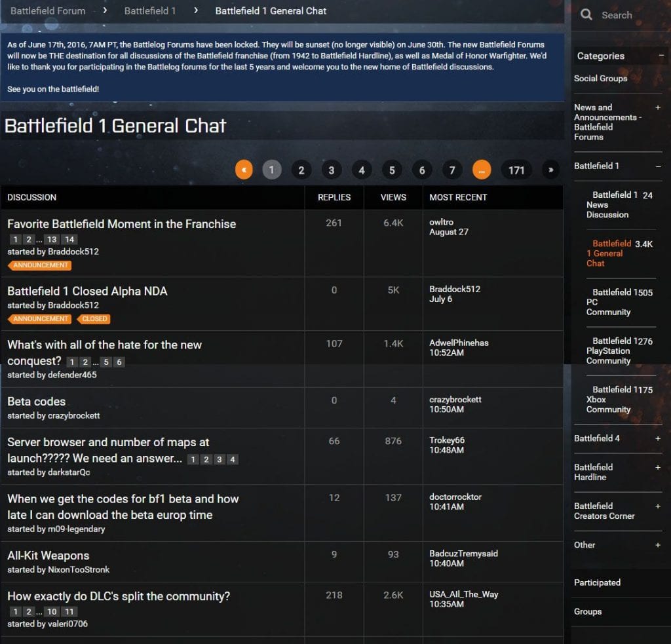This screenshot has width=671, height=644.
Task: View AdwelPhinehas profile in Most Recent column
Action: [459, 343]
